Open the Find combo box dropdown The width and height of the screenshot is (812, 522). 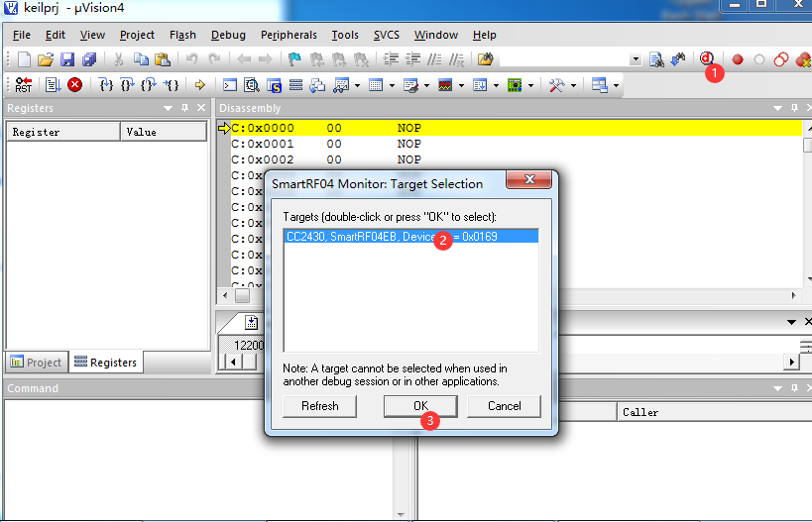point(636,59)
